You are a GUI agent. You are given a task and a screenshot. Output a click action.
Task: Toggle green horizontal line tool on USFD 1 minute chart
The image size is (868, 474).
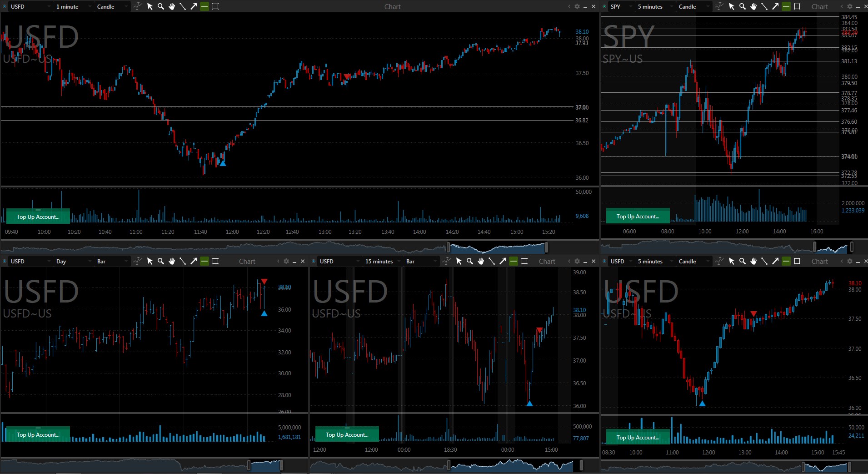tap(205, 6)
